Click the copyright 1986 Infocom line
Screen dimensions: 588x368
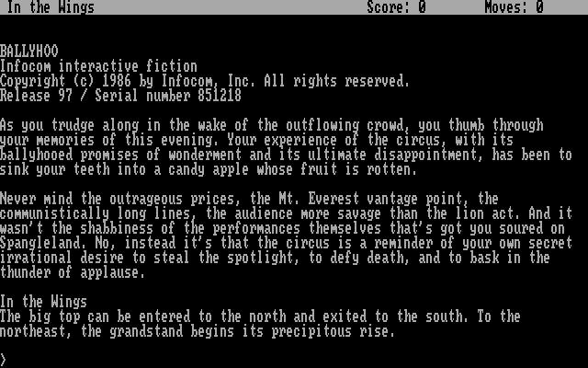pyautogui.click(x=204, y=81)
